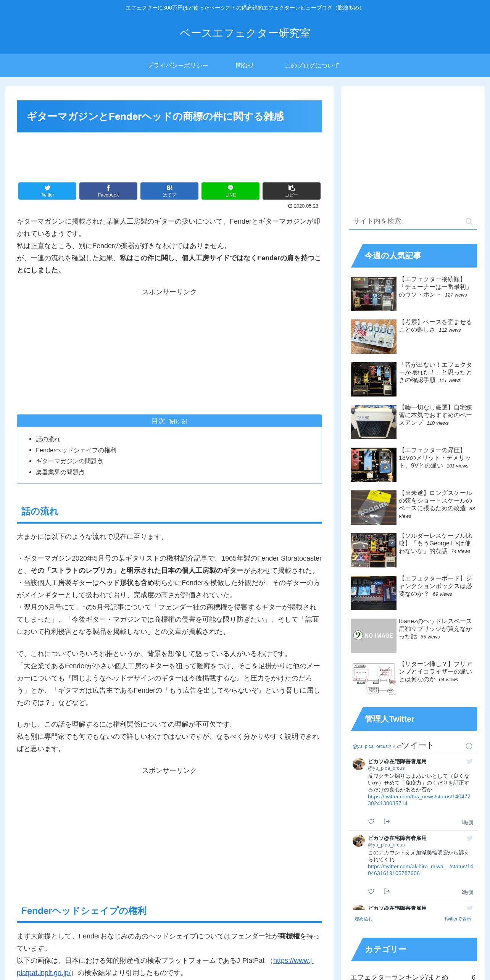Click the Twitter bird on the first tweet
The height and width of the screenshot is (980, 490).
tap(469, 761)
